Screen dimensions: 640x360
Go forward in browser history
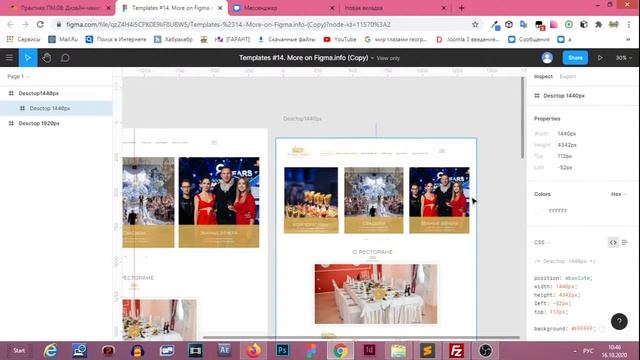(x=25, y=24)
